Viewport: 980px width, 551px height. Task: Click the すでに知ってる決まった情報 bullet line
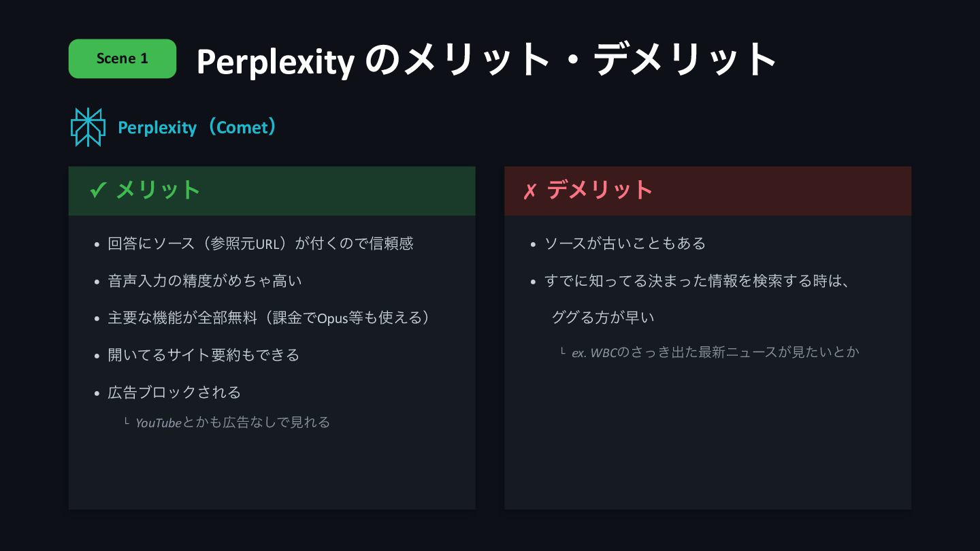click(697, 281)
